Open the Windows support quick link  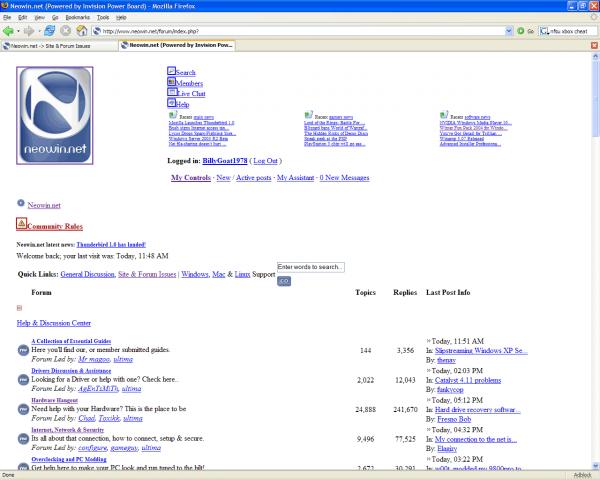(195, 274)
